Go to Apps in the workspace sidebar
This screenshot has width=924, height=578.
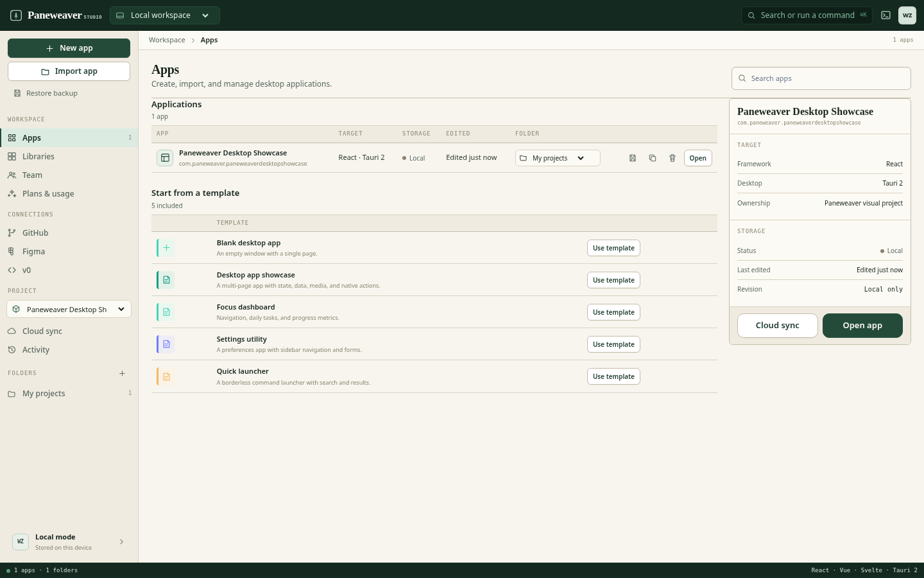coord(69,137)
